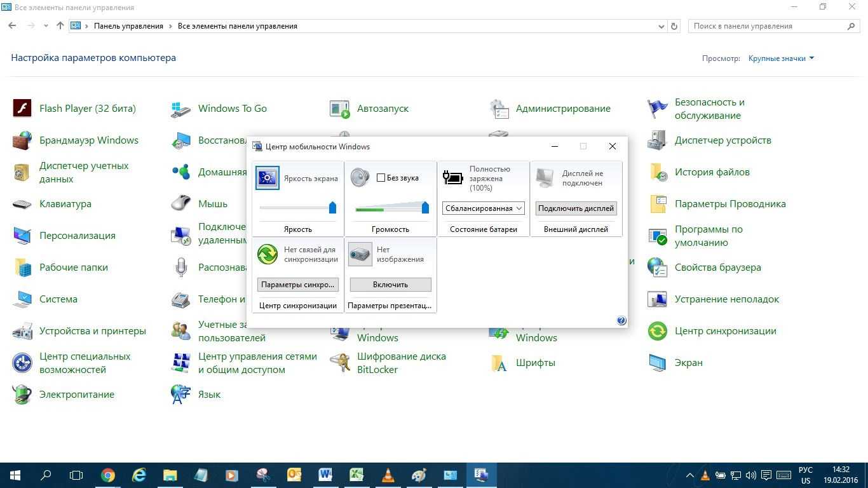Screen dimensions: 868x488
Task: Open Google Chrome from the taskbar
Action: (x=108, y=475)
